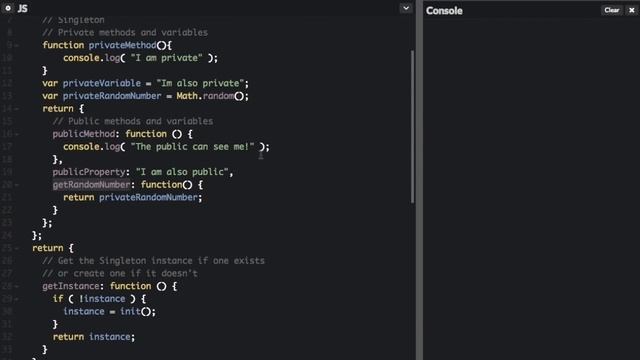Click 'Math.random()' call
The image size is (640, 360).
pos(210,96)
